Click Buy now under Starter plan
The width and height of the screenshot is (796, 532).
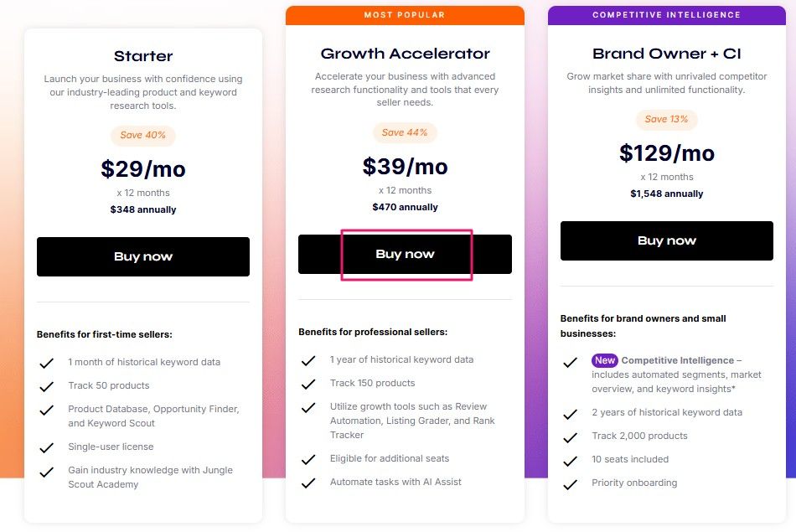(143, 256)
